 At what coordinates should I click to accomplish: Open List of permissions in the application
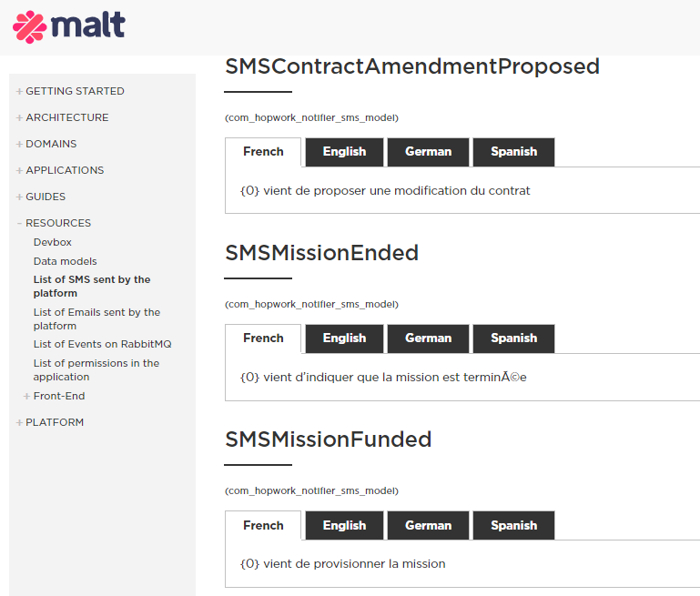tap(96, 369)
